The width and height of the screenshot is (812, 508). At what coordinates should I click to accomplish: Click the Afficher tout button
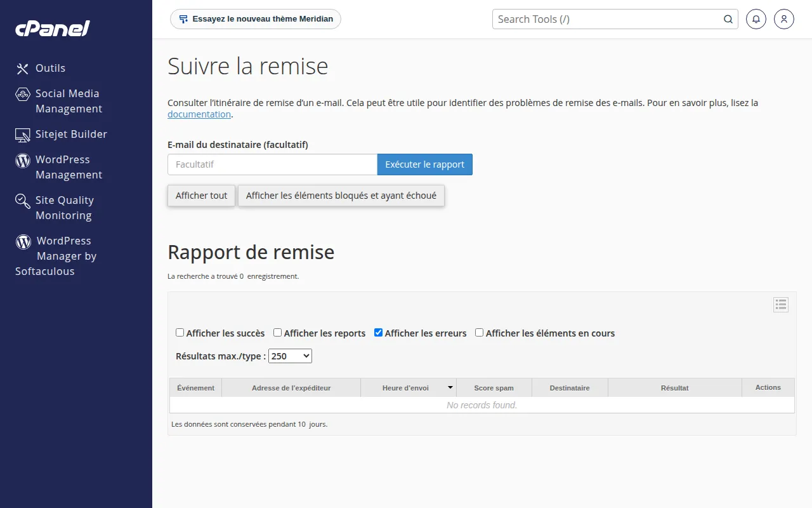tap(201, 196)
